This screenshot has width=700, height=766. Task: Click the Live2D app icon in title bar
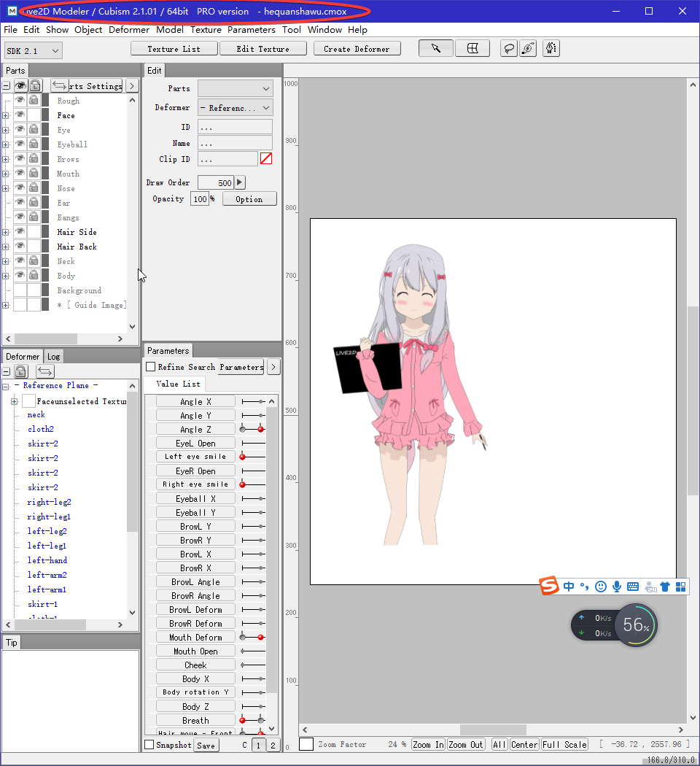coord(12,11)
